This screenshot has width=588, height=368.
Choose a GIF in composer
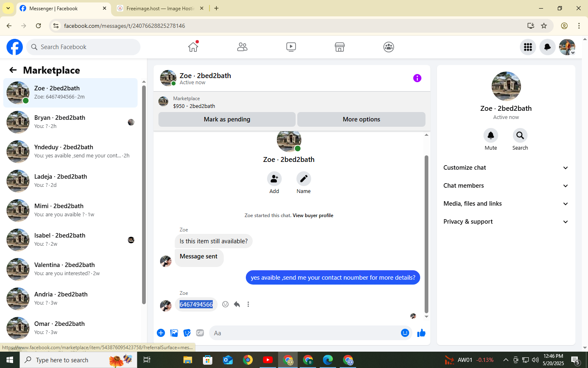point(200,333)
